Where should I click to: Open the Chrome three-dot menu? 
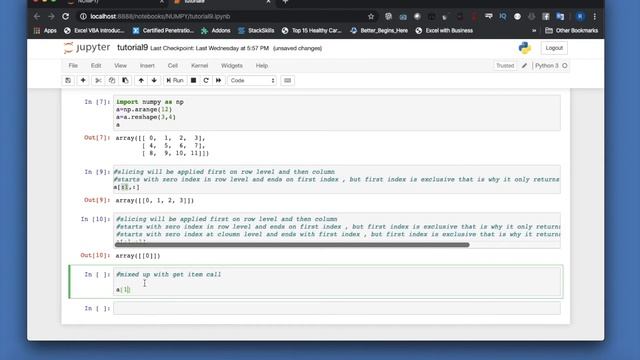[594, 16]
